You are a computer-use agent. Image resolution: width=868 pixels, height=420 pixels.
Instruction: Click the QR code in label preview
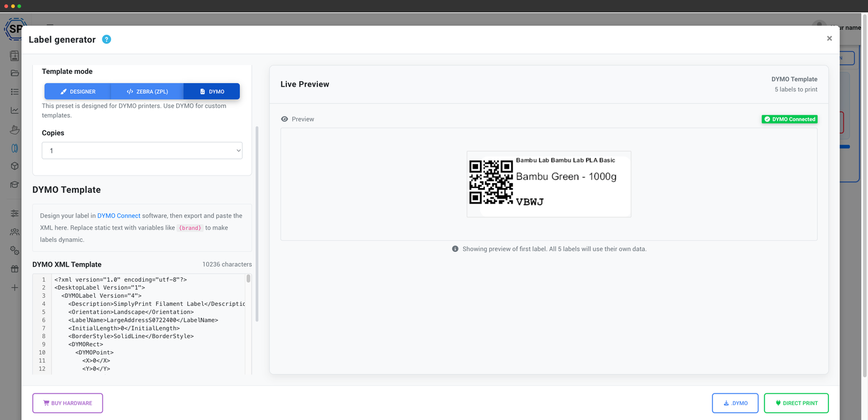point(491,182)
